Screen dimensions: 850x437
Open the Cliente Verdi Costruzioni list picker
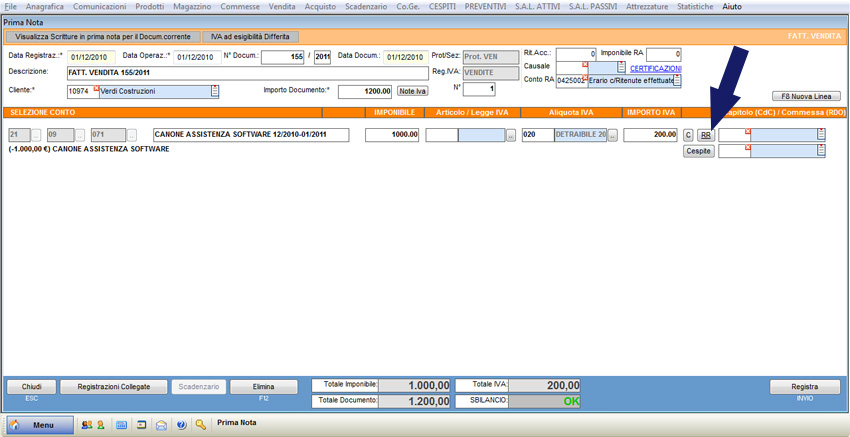click(214, 91)
